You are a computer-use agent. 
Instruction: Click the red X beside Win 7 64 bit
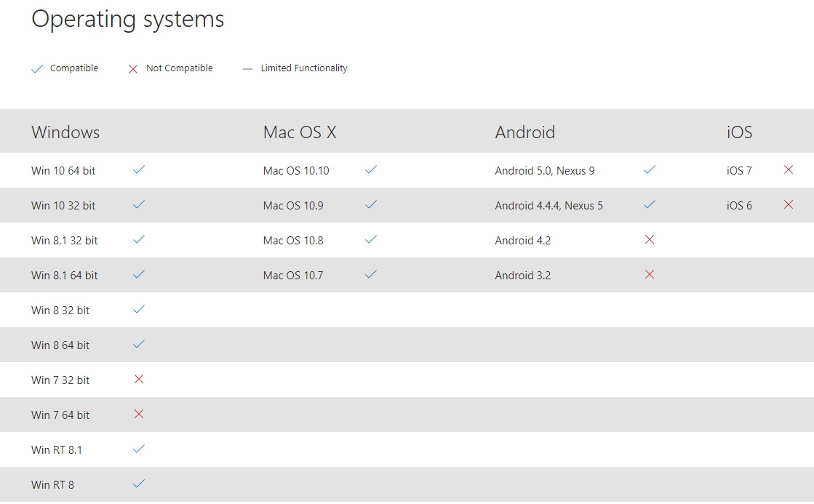[139, 414]
